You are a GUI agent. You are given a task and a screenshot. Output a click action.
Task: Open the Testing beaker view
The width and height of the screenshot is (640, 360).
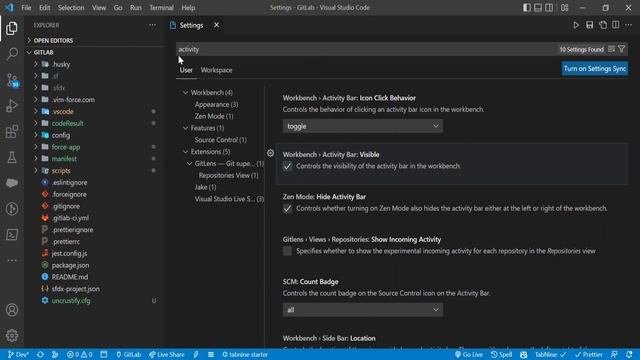click(x=12, y=157)
